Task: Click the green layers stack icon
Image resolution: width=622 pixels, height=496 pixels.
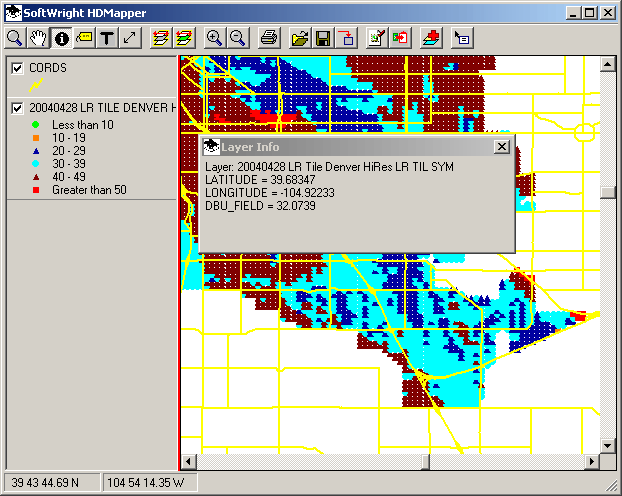Action: 184,38
